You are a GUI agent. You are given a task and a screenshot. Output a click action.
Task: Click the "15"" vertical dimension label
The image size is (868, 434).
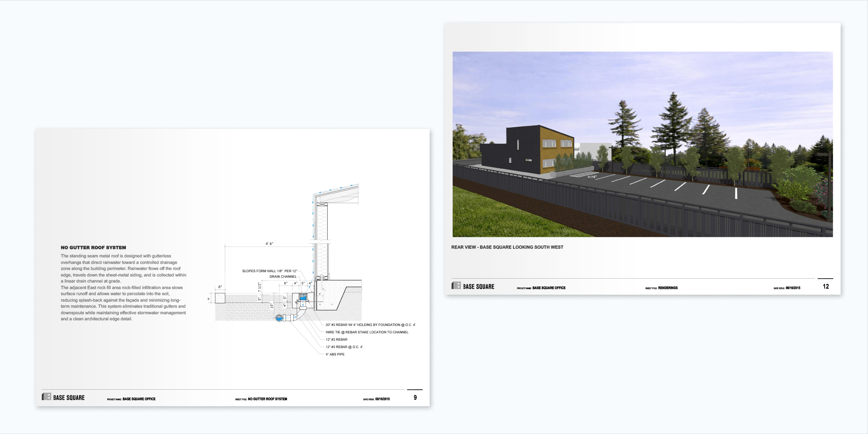(x=272, y=306)
